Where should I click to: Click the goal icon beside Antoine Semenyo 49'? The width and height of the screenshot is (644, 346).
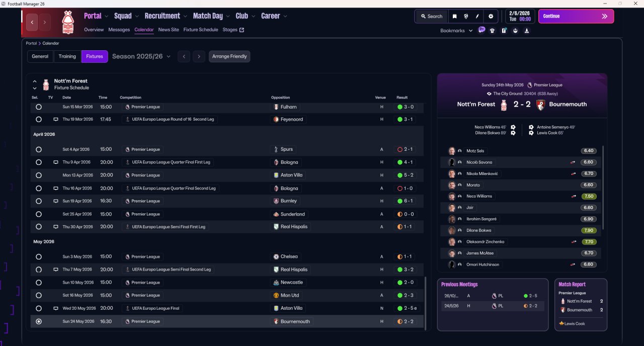[531, 127]
